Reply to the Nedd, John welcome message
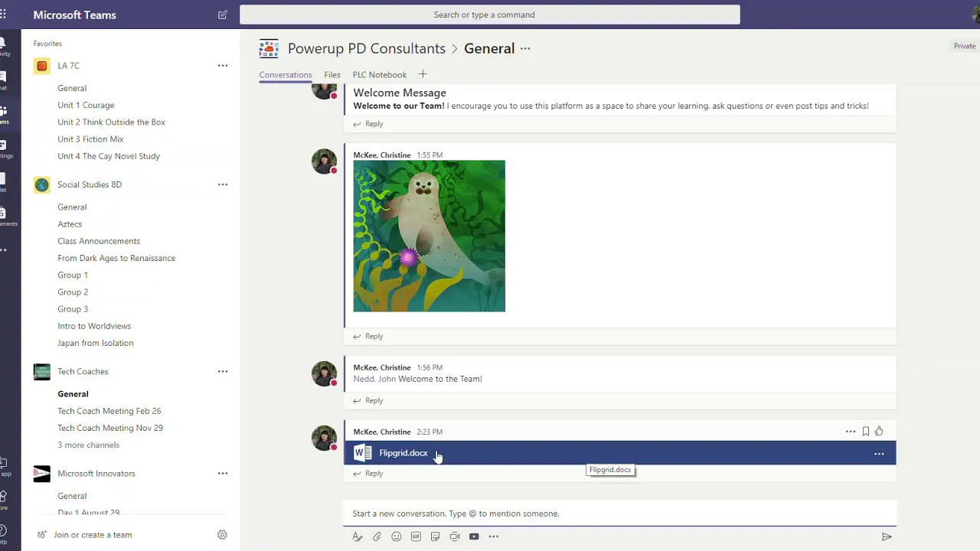 coord(368,400)
